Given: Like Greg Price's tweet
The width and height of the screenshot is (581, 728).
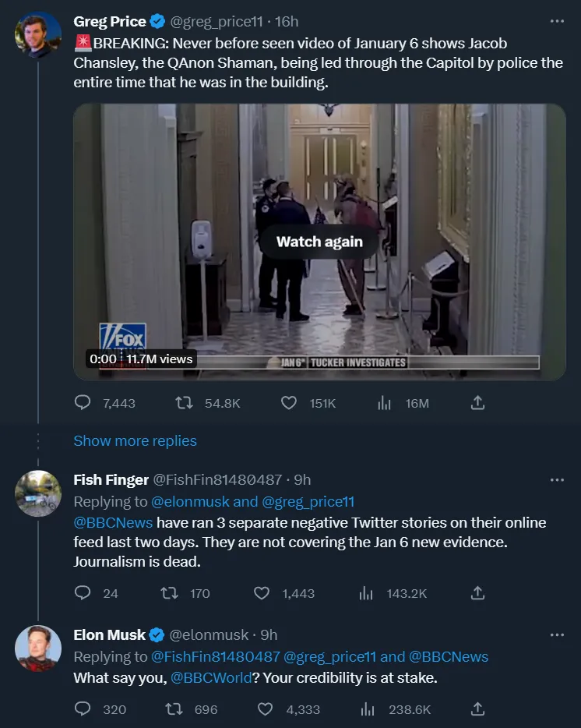Looking at the screenshot, I should point(289,403).
